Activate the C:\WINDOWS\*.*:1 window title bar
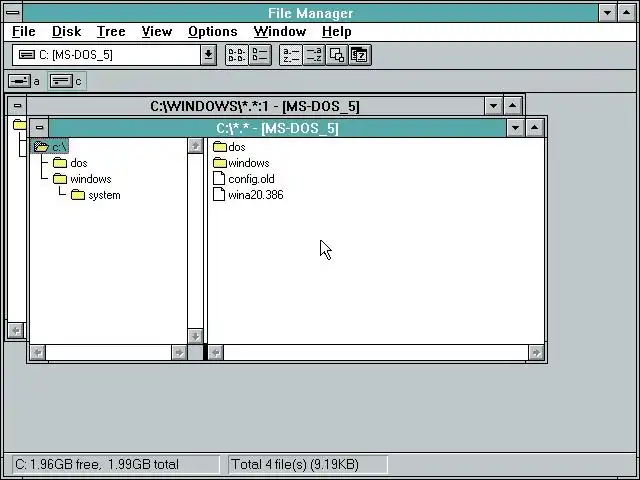The image size is (640, 480). 255,106
